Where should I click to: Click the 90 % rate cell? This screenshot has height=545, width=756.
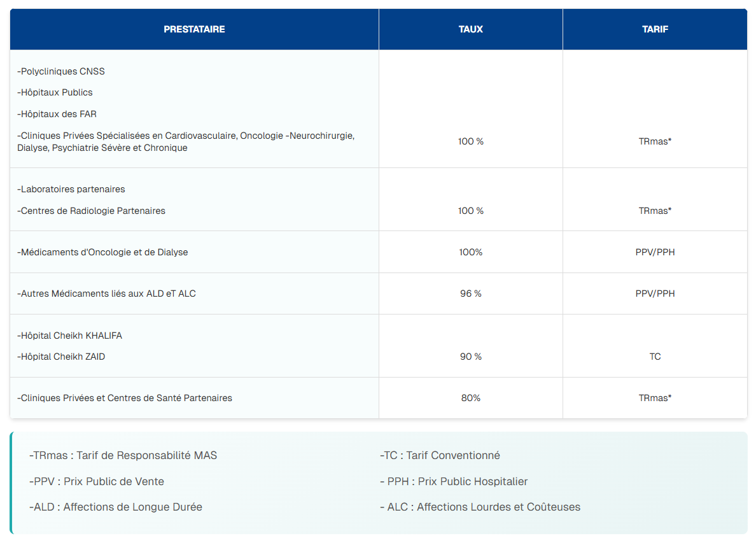click(470, 357)
